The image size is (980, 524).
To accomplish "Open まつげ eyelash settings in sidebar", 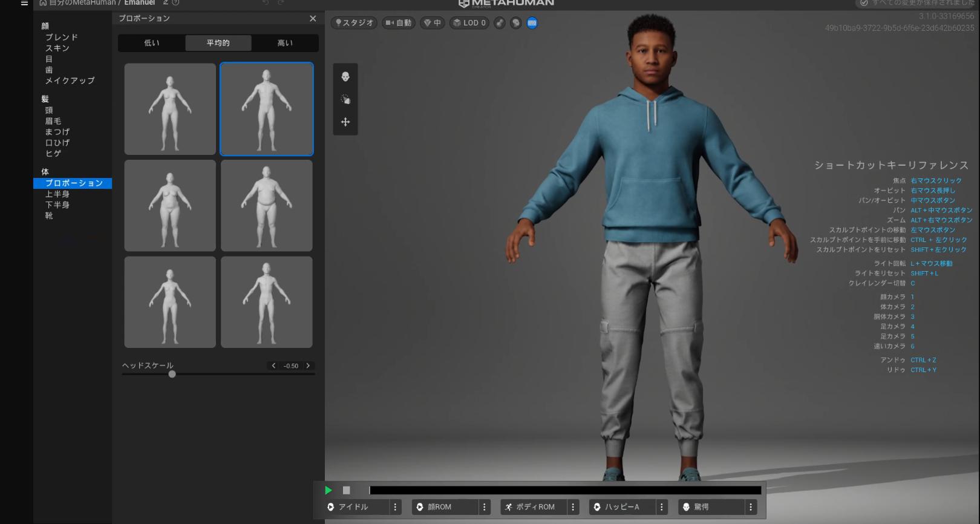I will [x=57, y=132].
